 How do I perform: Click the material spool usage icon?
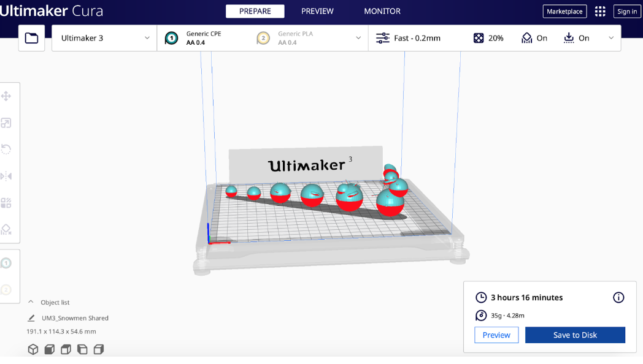point(481,316)
